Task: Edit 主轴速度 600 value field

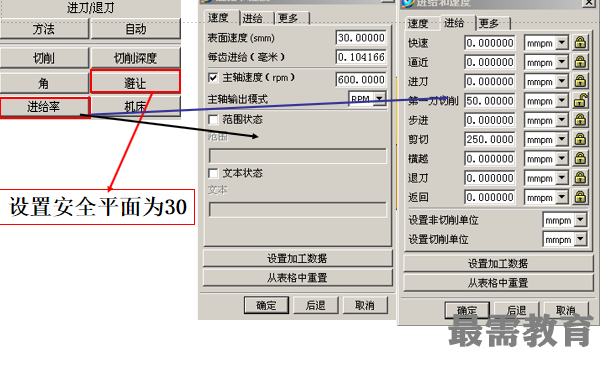Action: point(361,80)
